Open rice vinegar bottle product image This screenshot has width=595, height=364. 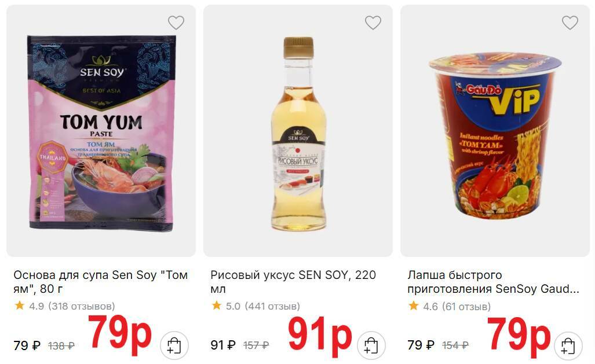tap(298, 134)
